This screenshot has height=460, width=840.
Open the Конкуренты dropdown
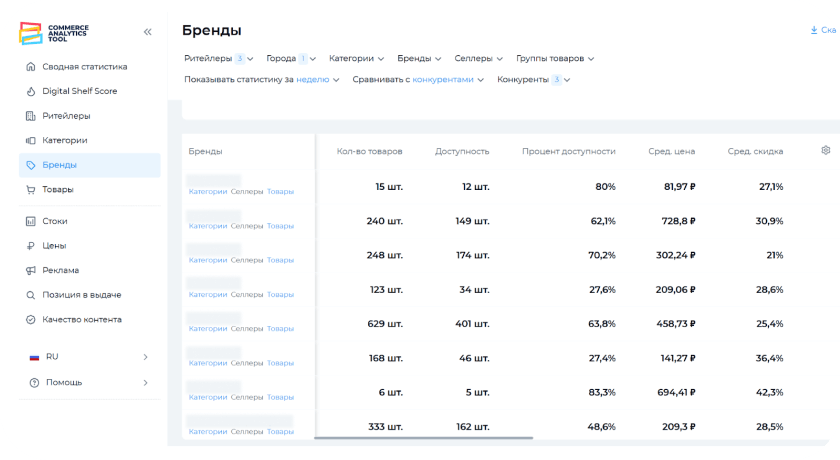(x=534, y=79)
